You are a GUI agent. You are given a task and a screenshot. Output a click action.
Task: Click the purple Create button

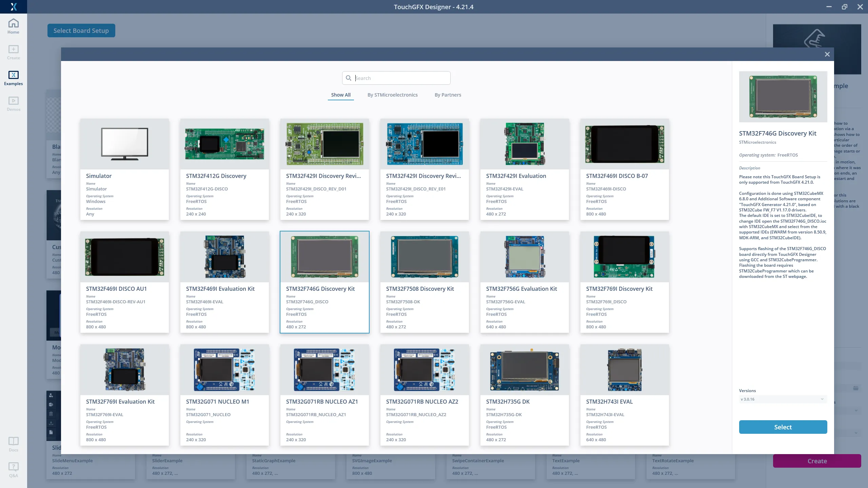pyautogui.click(x=817, y=461)
